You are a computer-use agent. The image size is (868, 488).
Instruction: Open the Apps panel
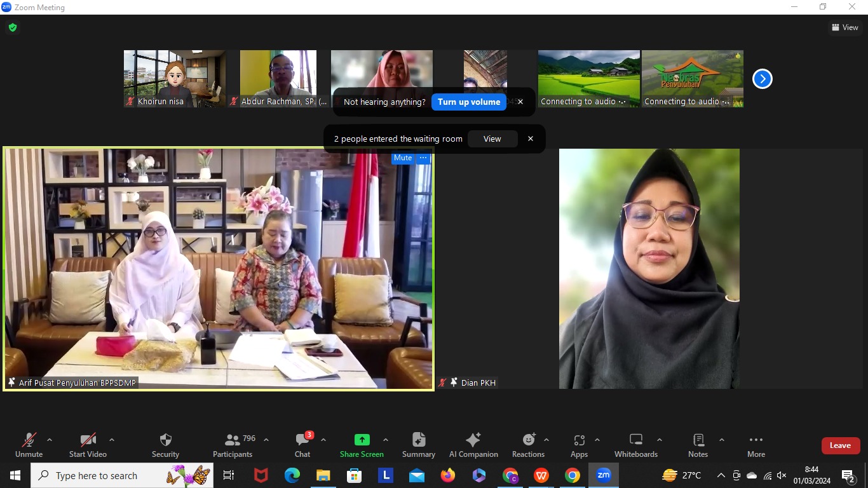578,440
